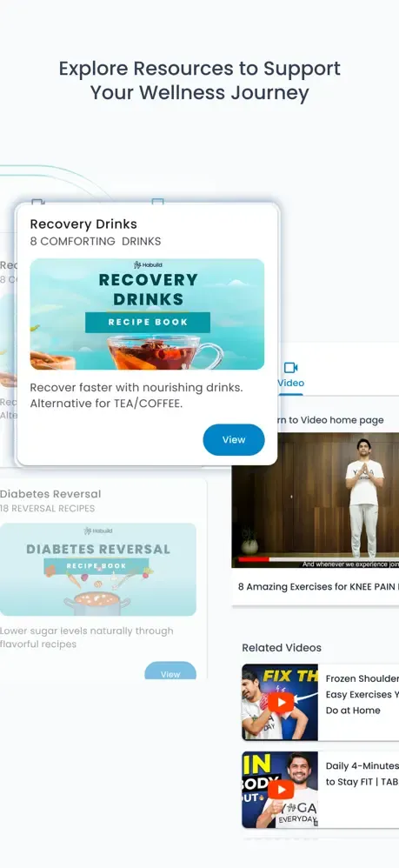This screenshot has width=399, height=868.
Task: Click '18 REVERSAL RECIPES' subtitle
Action: [47, 508]
